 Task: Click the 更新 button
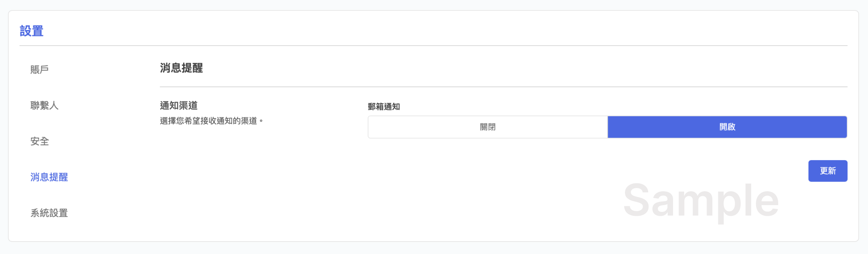pos(828,171)
